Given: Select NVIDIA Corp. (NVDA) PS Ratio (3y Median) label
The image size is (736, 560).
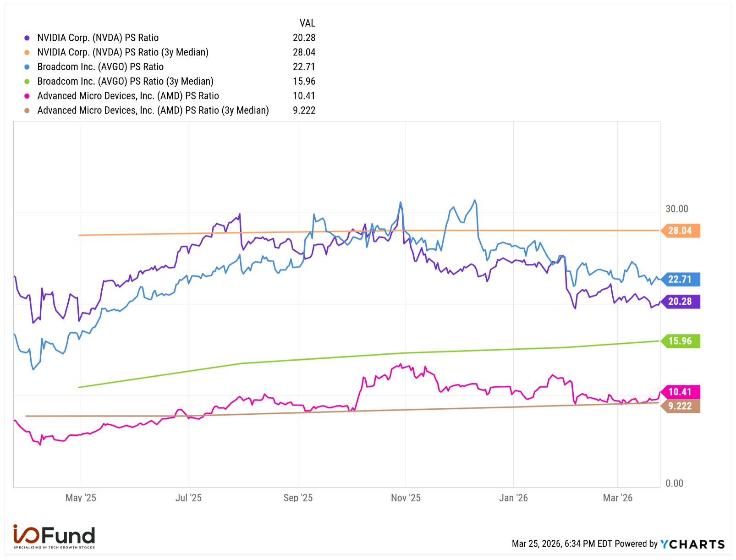Looking at the screenshot, I should 123,52.
